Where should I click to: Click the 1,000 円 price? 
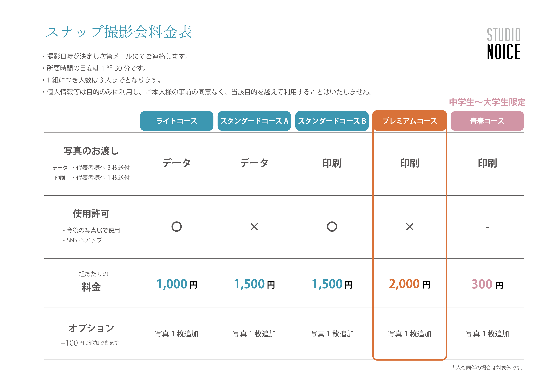pyautogui.click(x=176, y=284)
